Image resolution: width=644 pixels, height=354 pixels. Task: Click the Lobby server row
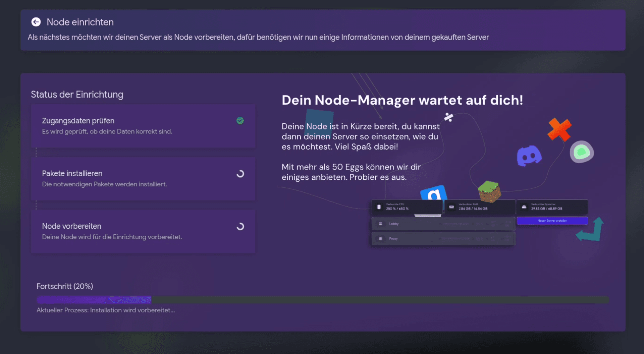tap(443, 224)
